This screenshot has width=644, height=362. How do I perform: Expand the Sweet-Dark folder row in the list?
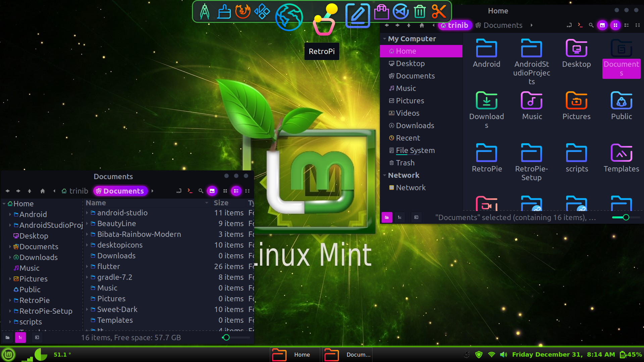pos(87,309)
